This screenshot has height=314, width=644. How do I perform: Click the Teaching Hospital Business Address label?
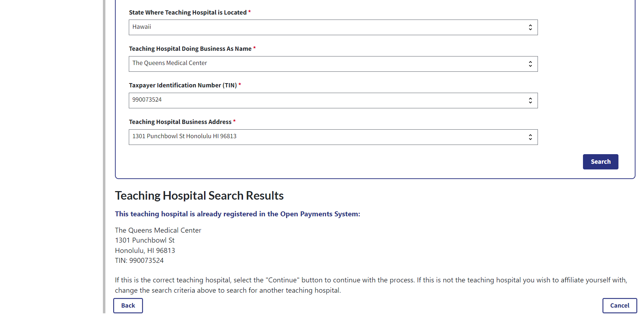(x=180, y=122)
